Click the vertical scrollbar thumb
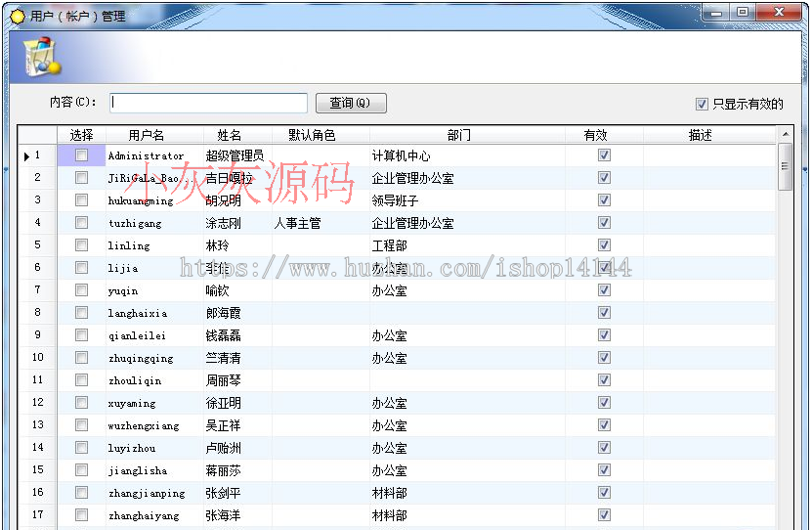812x530 pixels. 785,167
